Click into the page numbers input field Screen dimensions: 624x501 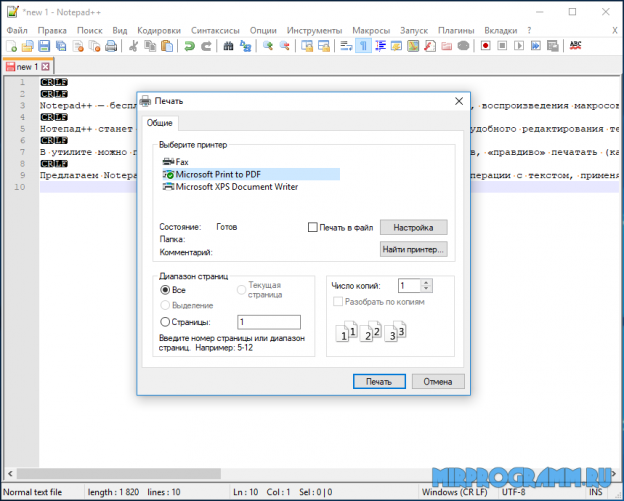pyautogui.click(x=268, y=322)
